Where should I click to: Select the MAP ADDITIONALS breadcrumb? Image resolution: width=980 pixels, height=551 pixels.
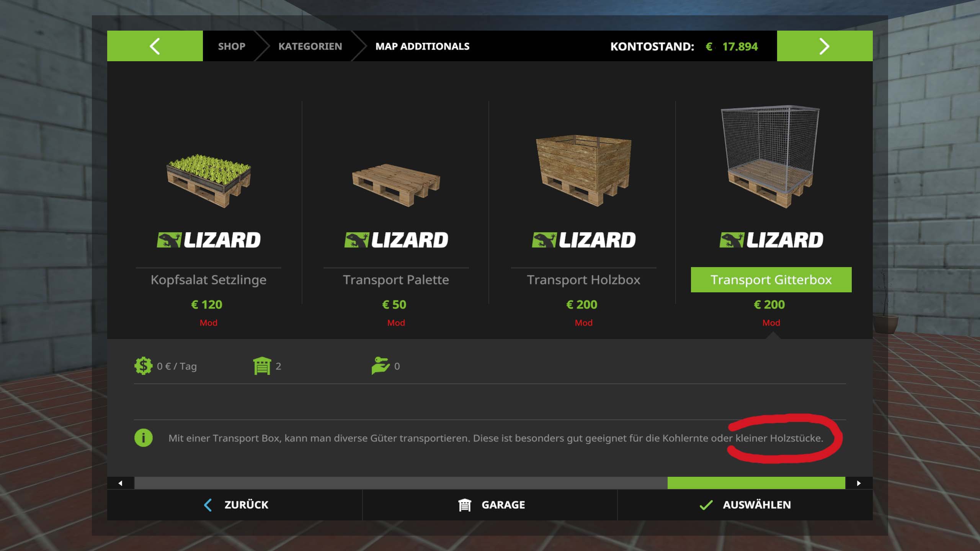click(x=422, y=46)
